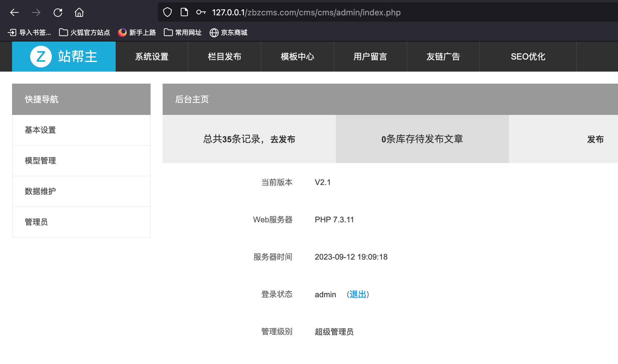
Task: Open the SEO优化 menu
Action: 528,57
